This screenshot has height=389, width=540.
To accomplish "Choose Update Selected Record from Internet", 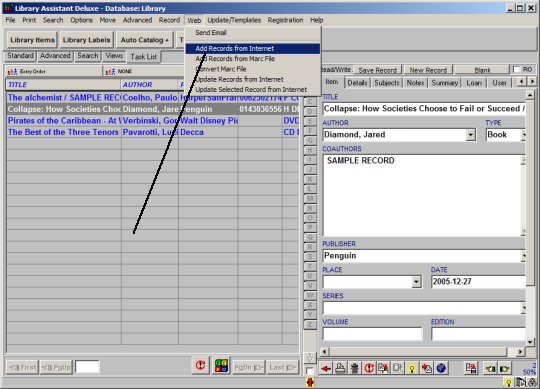I will point(252,90).
